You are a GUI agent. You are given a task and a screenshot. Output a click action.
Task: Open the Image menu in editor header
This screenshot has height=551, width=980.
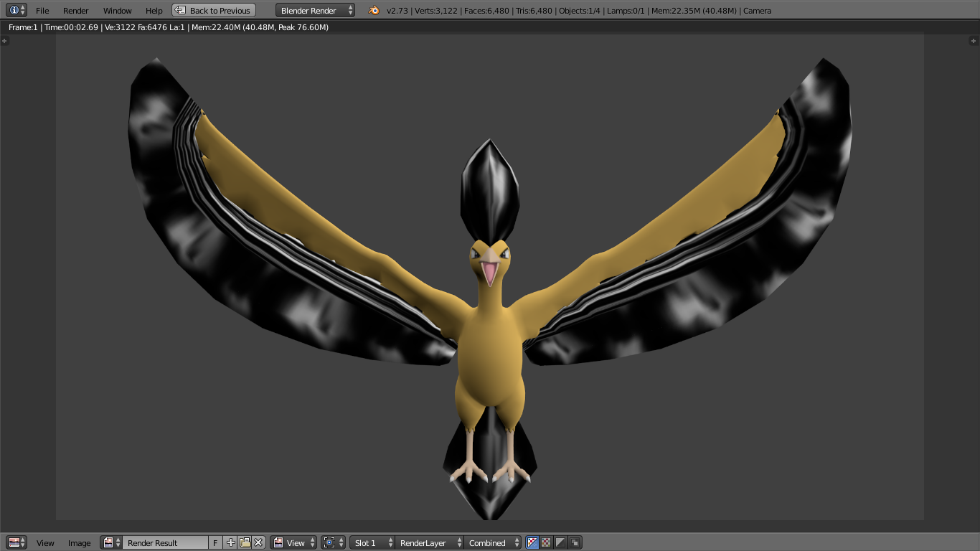click(x=80, y=543)
